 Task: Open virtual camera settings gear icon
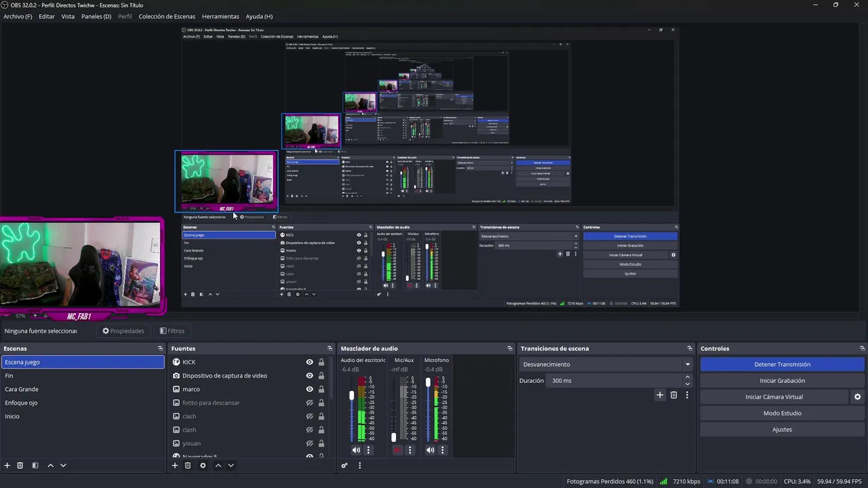pyautogui.click(x=857, y=397)
